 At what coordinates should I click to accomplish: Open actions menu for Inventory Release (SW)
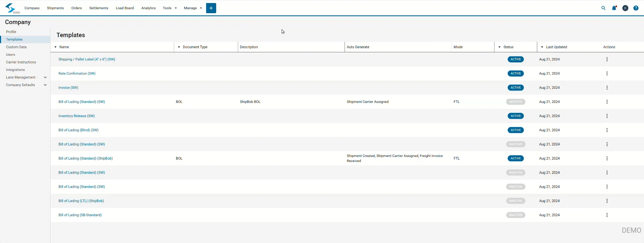click(607, 116)
